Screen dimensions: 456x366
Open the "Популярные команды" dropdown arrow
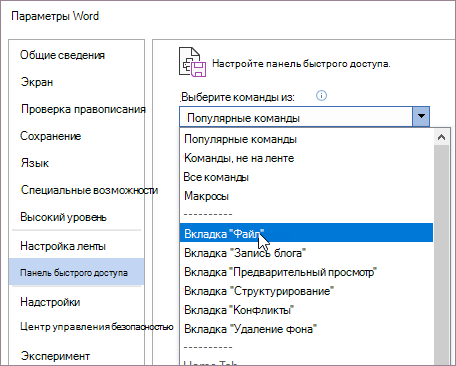point(421,116)
